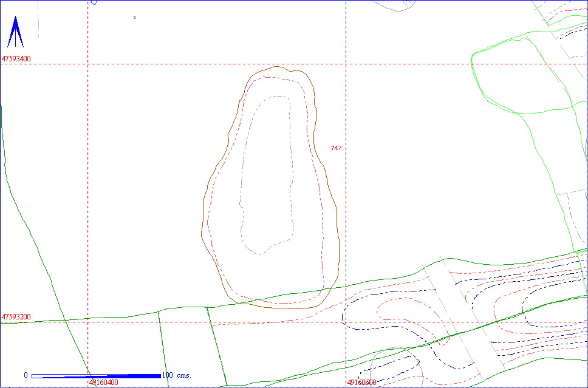This screenshot has height=388, width=588.
Task: Click the grid label "47593400"
Action: (16, 59)
